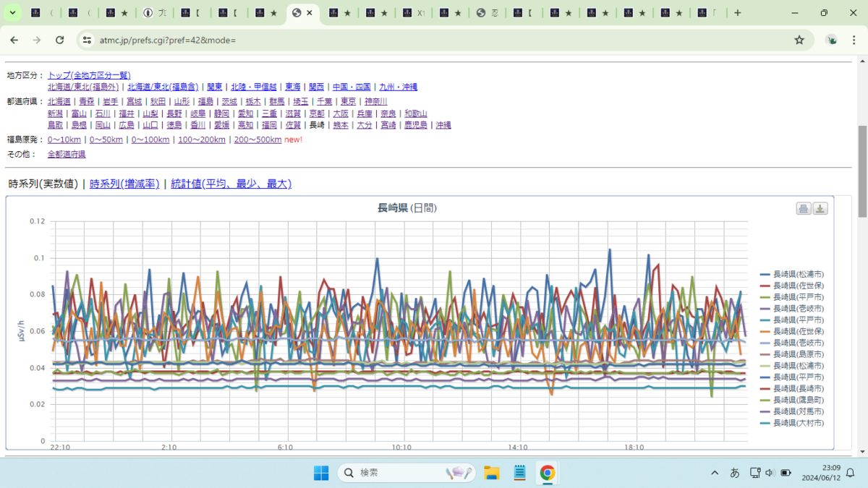Open the 0〜10km Fukushima distance link
Viewport: 868px width, 488px height.
pyautogui.click(x=64, y=140)
